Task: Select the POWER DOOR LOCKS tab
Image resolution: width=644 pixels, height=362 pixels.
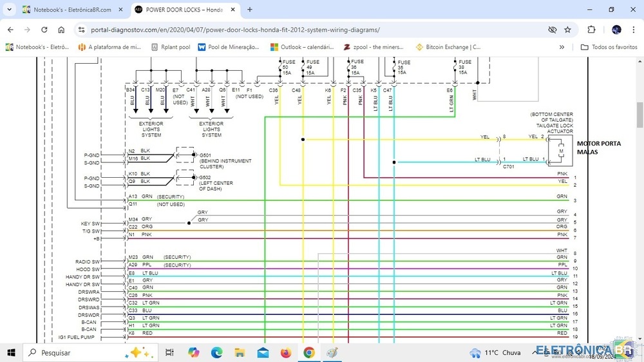Action: coord(184,10)
